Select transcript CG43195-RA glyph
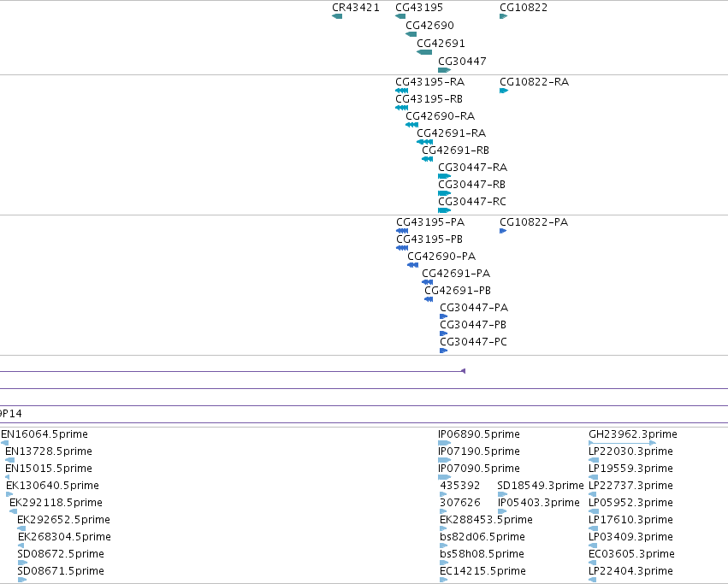The width and height of the screenshot is (728, 584). (401, 91)
